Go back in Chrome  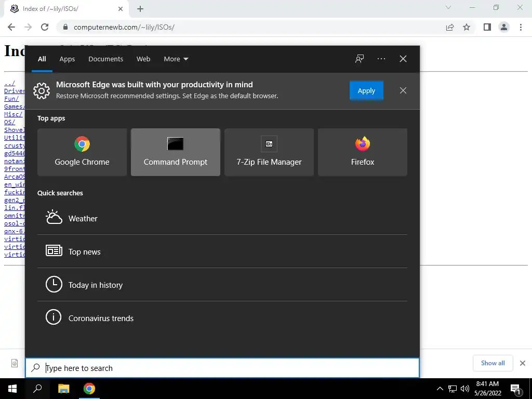tap(11, 27)
